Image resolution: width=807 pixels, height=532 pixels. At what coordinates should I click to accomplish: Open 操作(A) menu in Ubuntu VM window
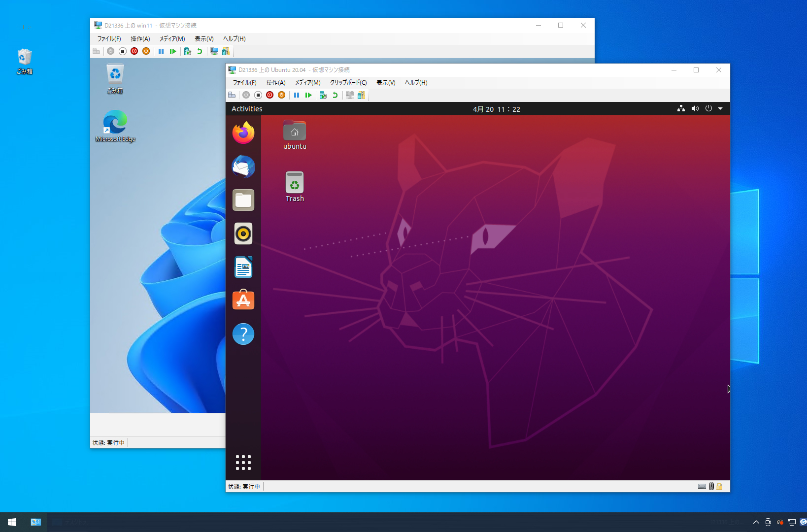(275, 83)
